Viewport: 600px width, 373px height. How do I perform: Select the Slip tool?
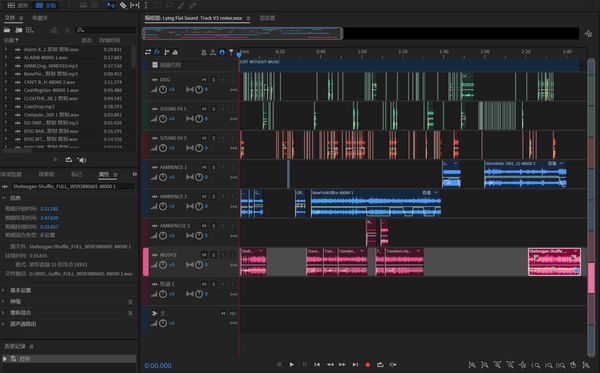click(135, 5)
